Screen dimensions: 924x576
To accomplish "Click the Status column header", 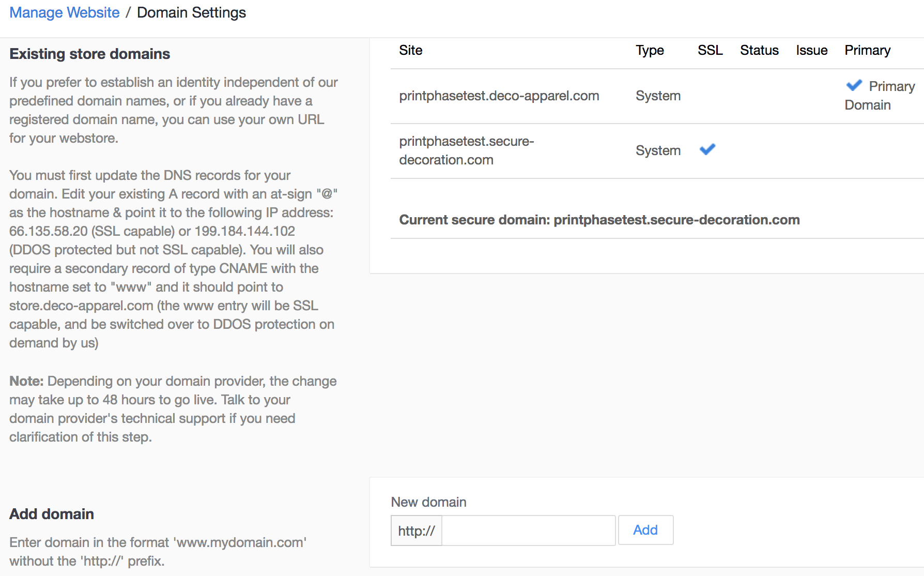I will [759, 50].
